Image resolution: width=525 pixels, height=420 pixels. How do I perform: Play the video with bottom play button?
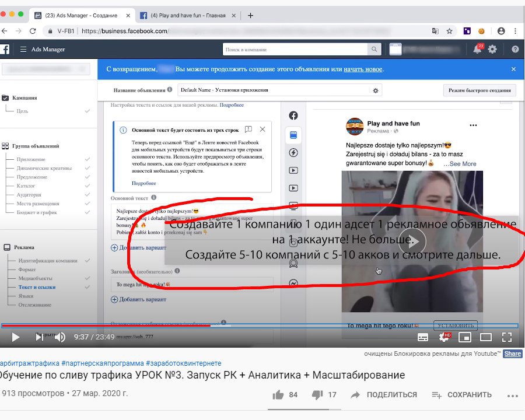pyautogui.click(x=15, y=337)
